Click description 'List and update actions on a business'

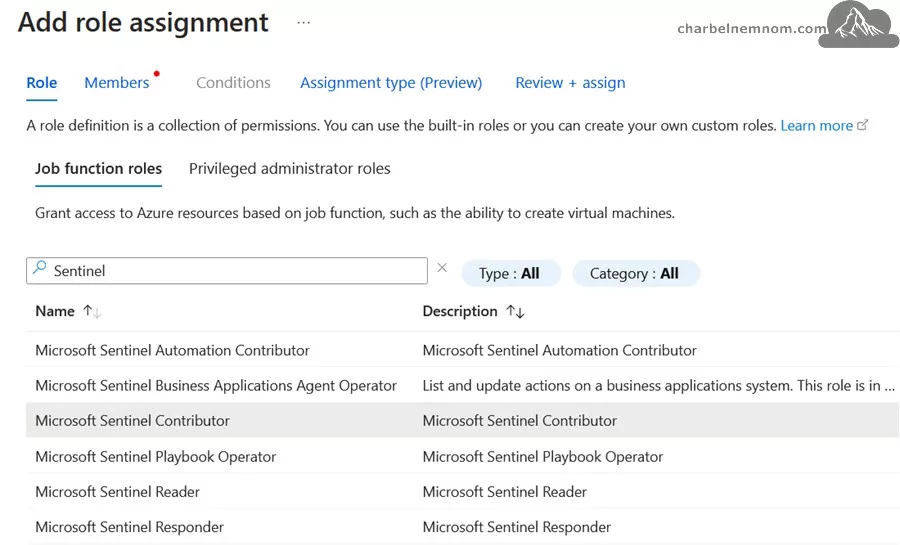pos(658,386)
